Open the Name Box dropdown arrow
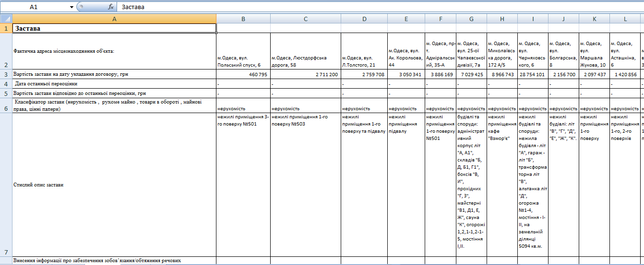 pyautogui.click(x=72, y=7)
